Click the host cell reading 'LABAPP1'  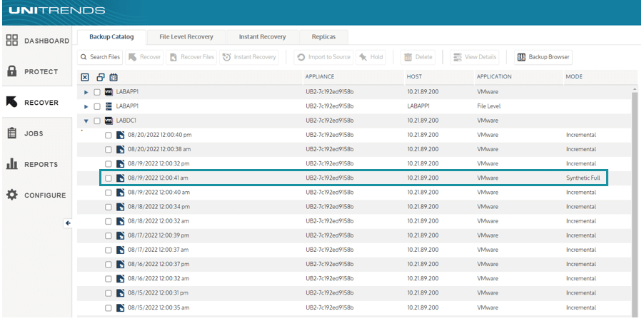(x=418, y=106)
